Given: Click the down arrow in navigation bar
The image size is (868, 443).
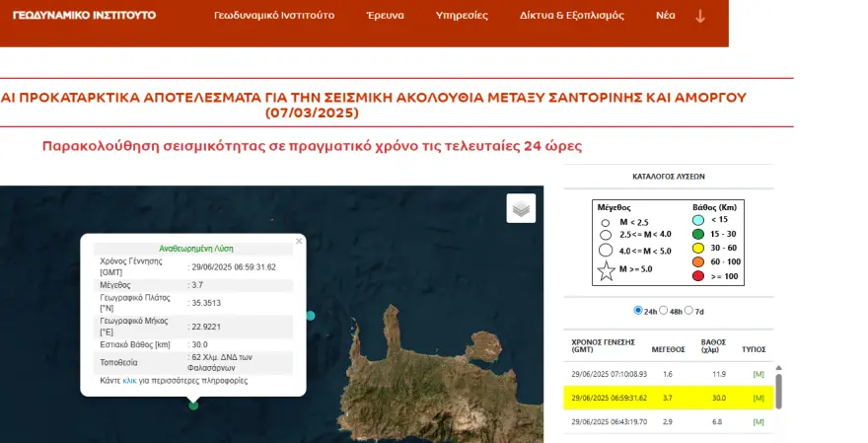Looking at the screenshot, I should point(700,16).
